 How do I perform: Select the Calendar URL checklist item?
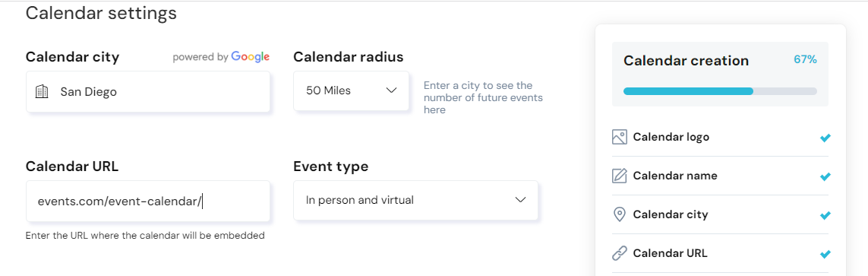[720, 253]
